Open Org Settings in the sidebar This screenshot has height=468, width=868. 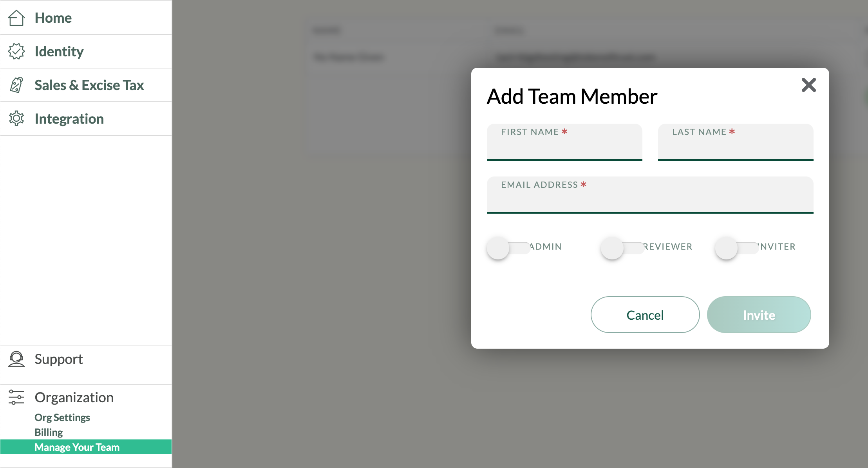62,418
